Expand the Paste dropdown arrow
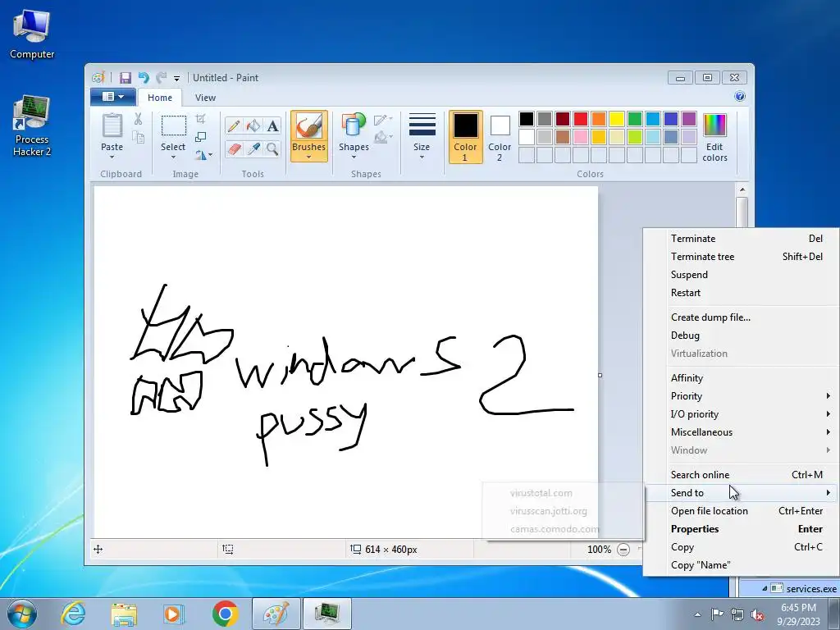Screen dimensions: 840x630 112,157
